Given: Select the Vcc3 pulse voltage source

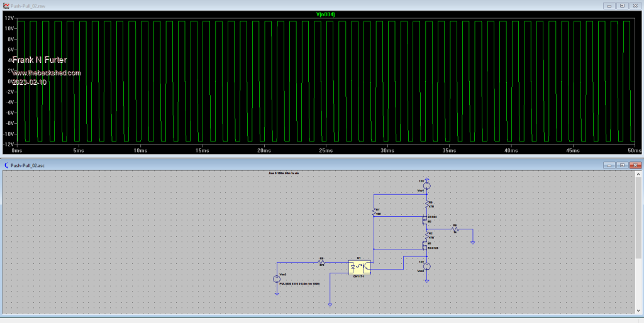Looking at the screenshot, I should click(x=276, y=279).
